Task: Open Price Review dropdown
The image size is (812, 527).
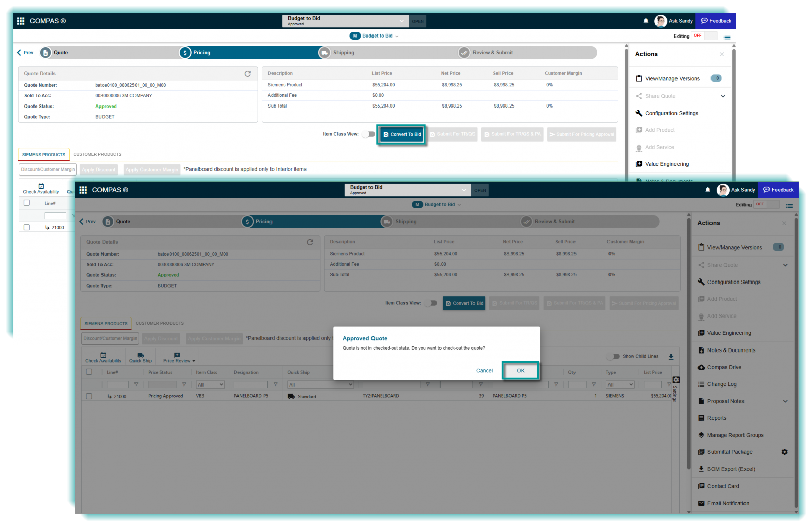Action: click(179, 358)
